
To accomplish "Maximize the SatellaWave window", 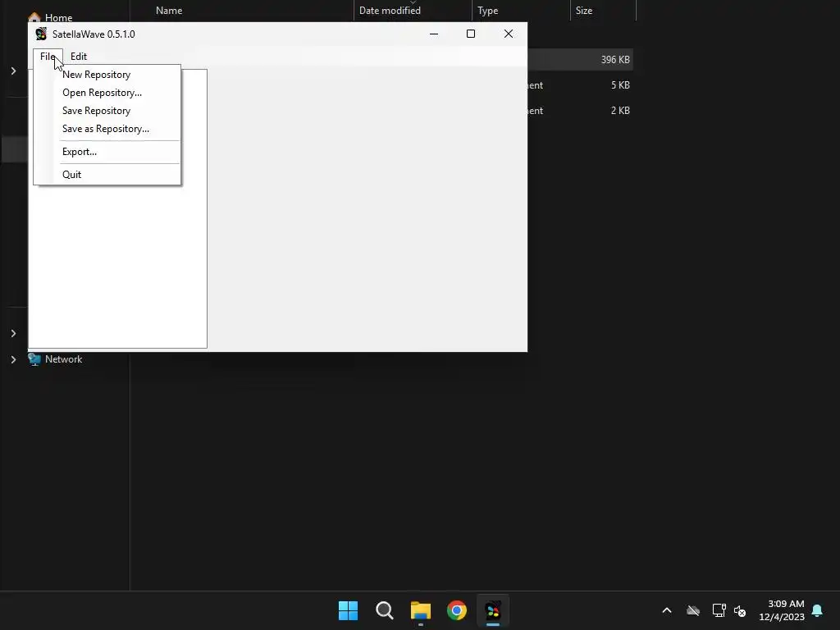I will (x=471, y=34).
